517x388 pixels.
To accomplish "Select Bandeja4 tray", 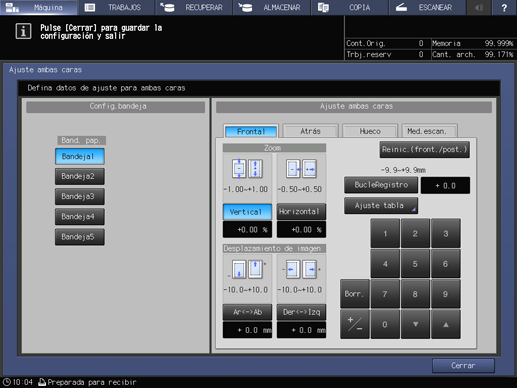I will click(80, 217).
